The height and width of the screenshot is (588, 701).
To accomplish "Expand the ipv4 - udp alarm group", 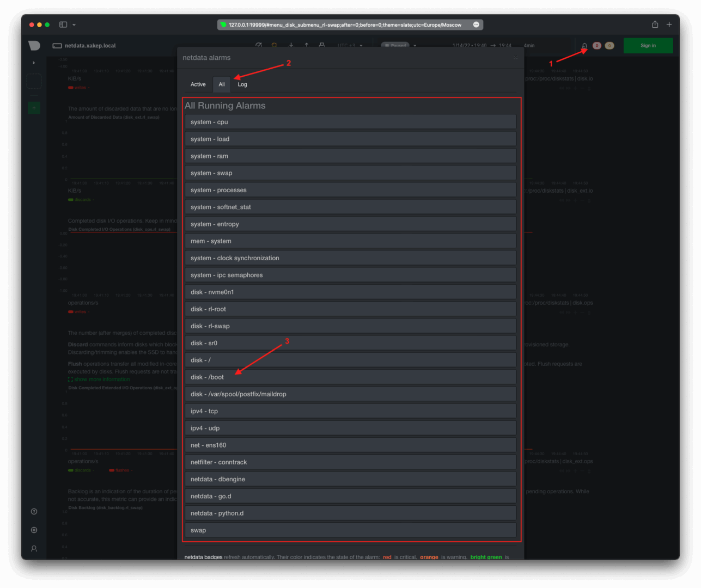I will click(x=350, y=428).
